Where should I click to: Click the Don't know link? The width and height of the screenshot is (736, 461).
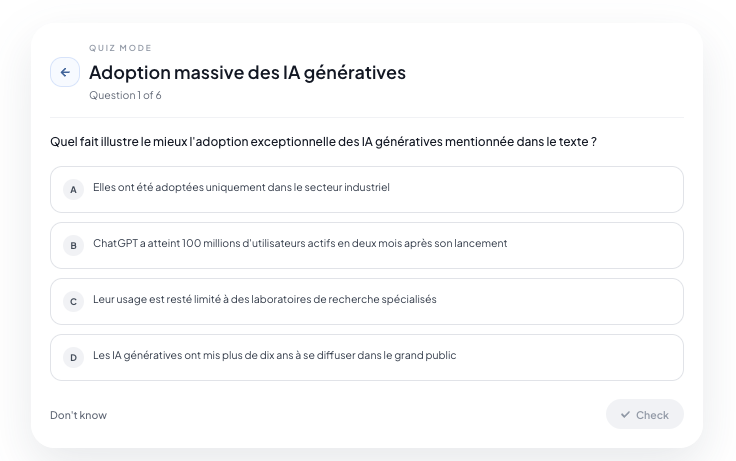[x=78, y=415]
